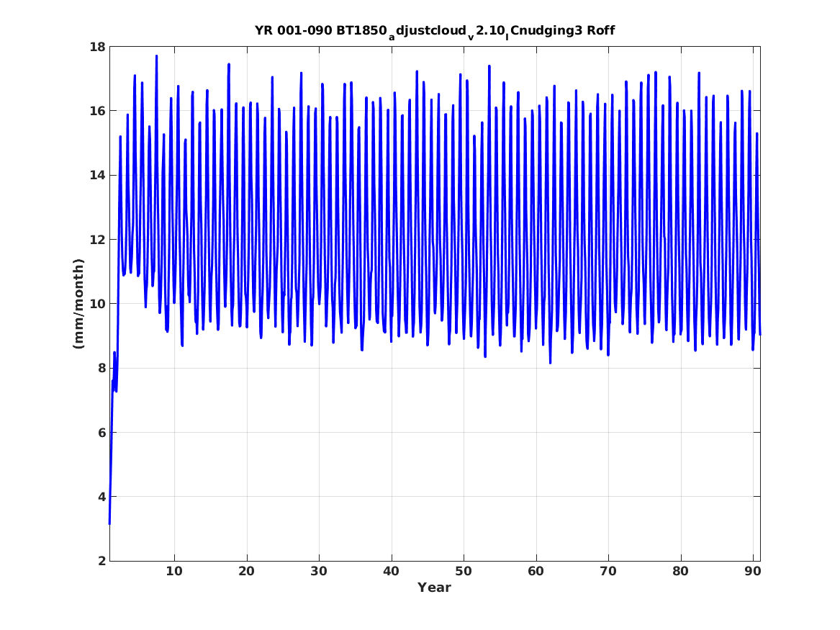Click y-axis tick label '12'
This screenshot has width=840, height=630.
(97, 240)
